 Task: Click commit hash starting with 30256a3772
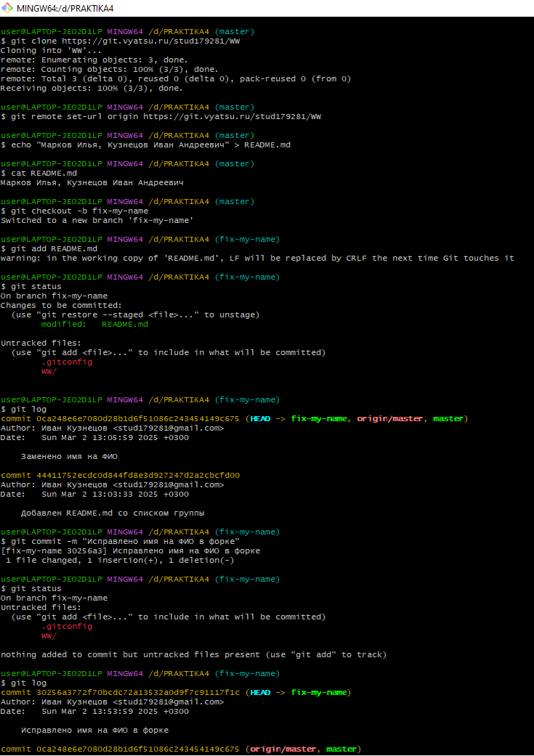coord(131,692)
